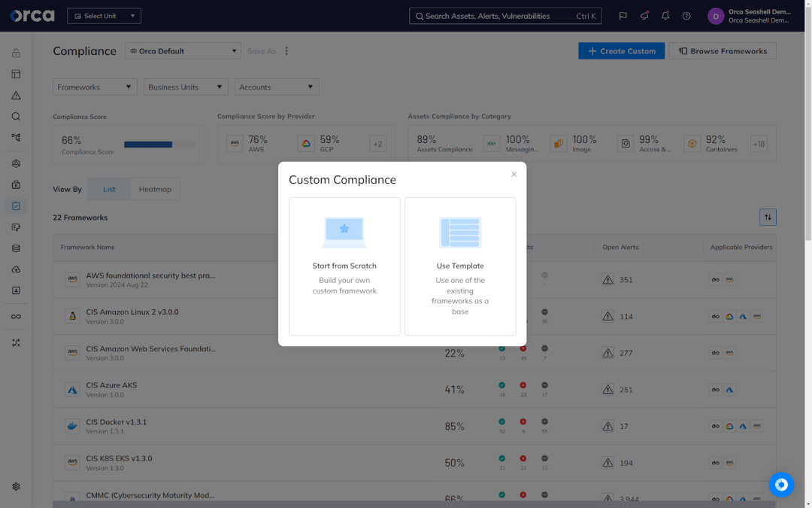Expand the Business Units filter dropdown
The image size is (812, 508).
186,87
